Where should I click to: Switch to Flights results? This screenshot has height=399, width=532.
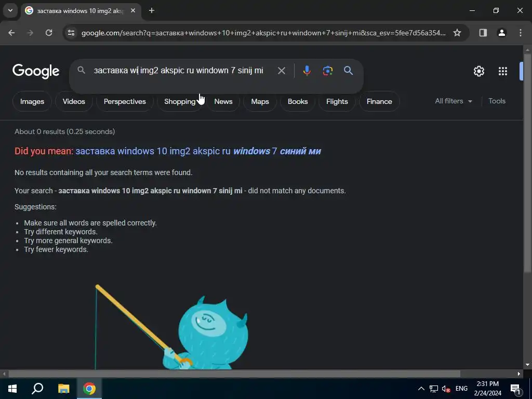pos(337,101)
